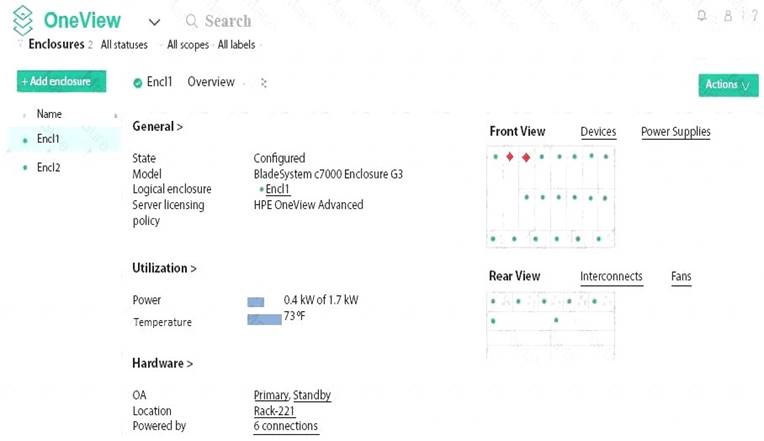Open the Encl1 logical enclosure link

click(x=277, y=189)
